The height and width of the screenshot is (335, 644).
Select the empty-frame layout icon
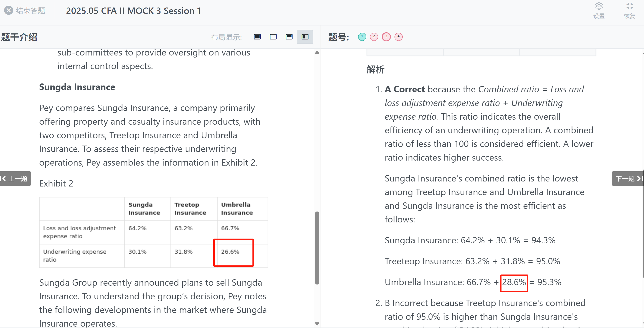pos(273,37)
